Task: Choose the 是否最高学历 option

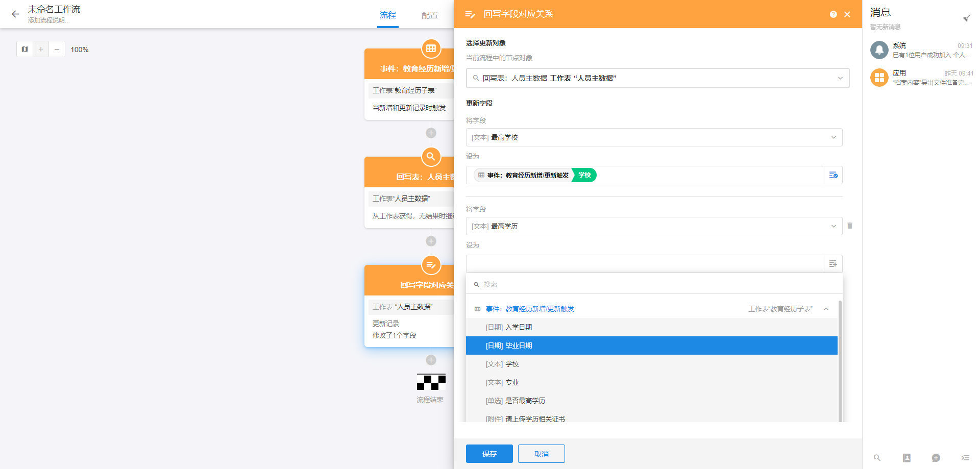Action: click(525, 401)
